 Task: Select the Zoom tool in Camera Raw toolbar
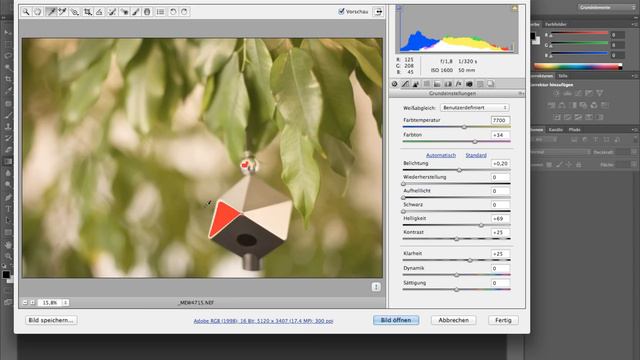pos(26,12)
